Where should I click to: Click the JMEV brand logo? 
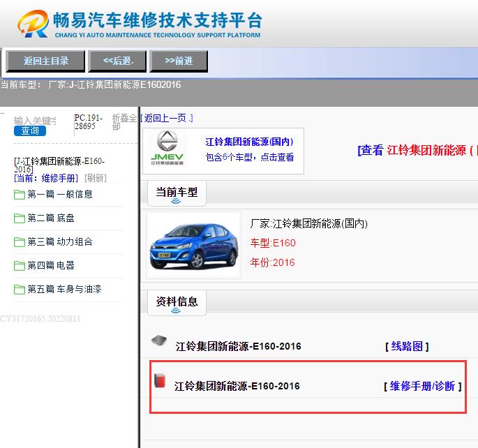pos(167,148)
